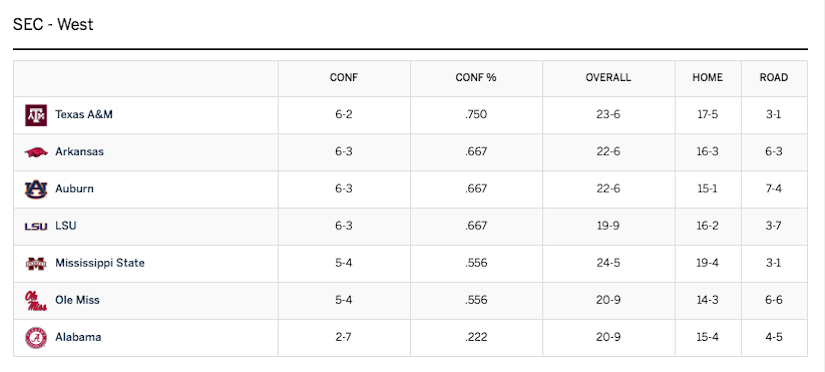
Task: Click the Mississippi State logo
Action: [x=36, y=263]
